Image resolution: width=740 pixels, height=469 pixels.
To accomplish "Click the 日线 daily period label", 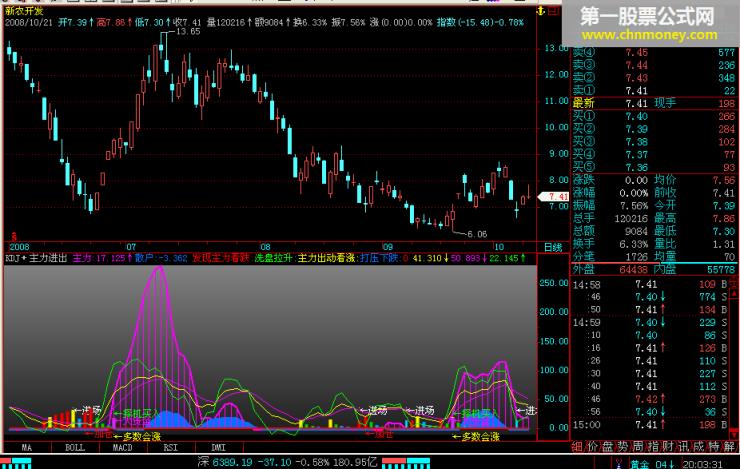I will coord(553,247).
